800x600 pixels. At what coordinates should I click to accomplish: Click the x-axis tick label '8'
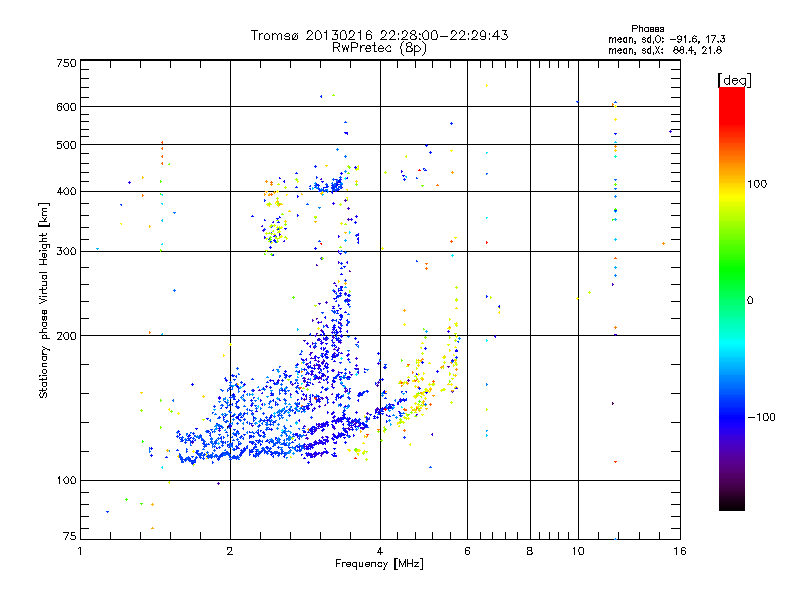tap(530, 551)
